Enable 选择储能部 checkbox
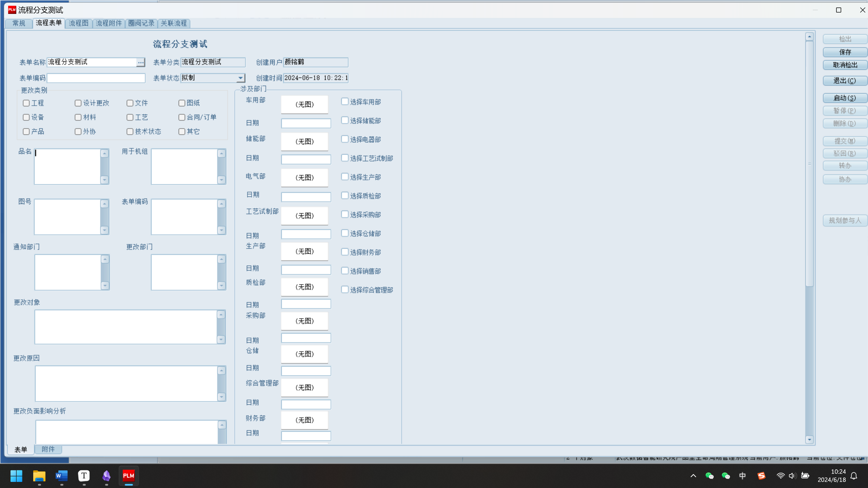This screenshot has height=488, width=868. 345,120
